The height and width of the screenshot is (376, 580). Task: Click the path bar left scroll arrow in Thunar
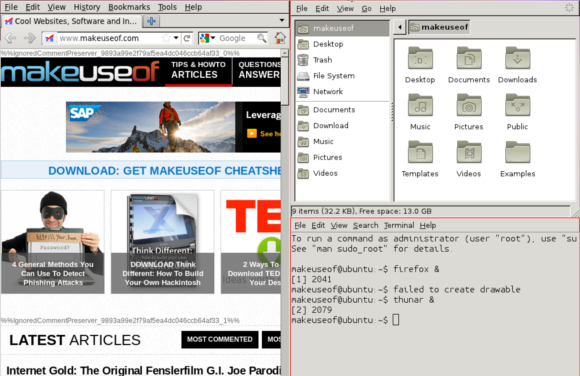(399, 27)
